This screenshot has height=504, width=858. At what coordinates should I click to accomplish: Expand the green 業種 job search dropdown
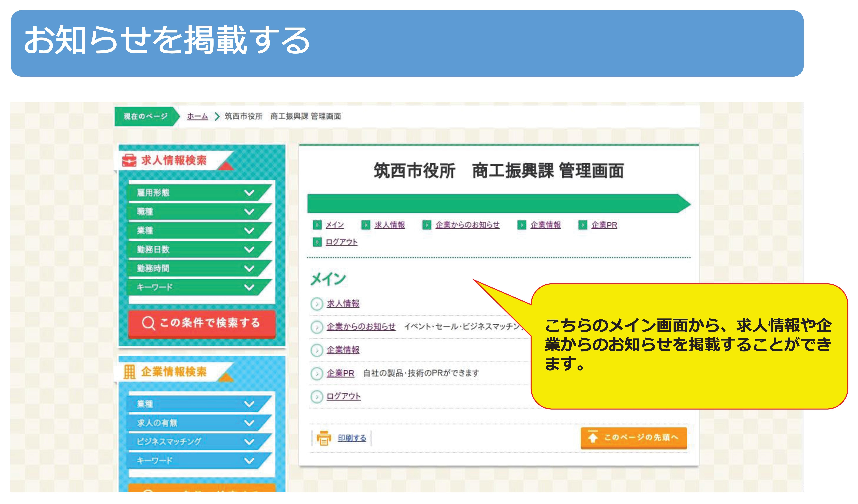pos(199,230)
